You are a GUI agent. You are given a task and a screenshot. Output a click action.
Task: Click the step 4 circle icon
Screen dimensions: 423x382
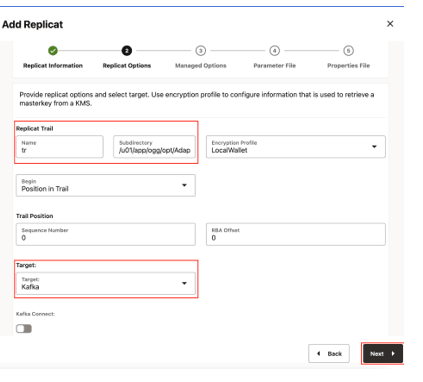click(274, 51)
